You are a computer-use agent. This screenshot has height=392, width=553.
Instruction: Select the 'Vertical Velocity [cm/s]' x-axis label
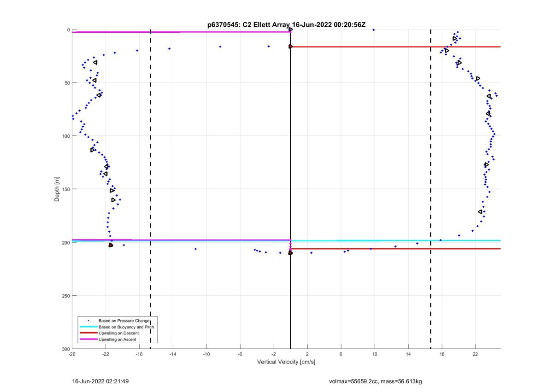coord(286,362)
